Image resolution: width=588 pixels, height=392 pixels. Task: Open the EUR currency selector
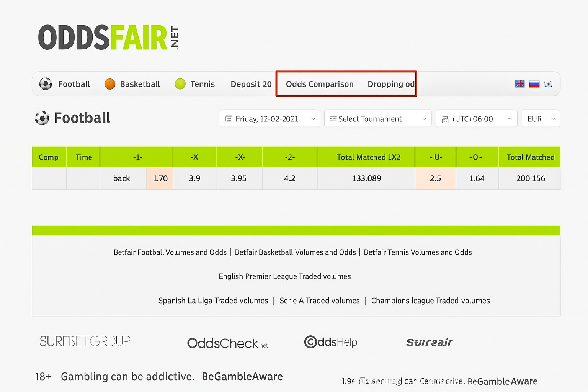pyautogui.click(x=541, y=119)
